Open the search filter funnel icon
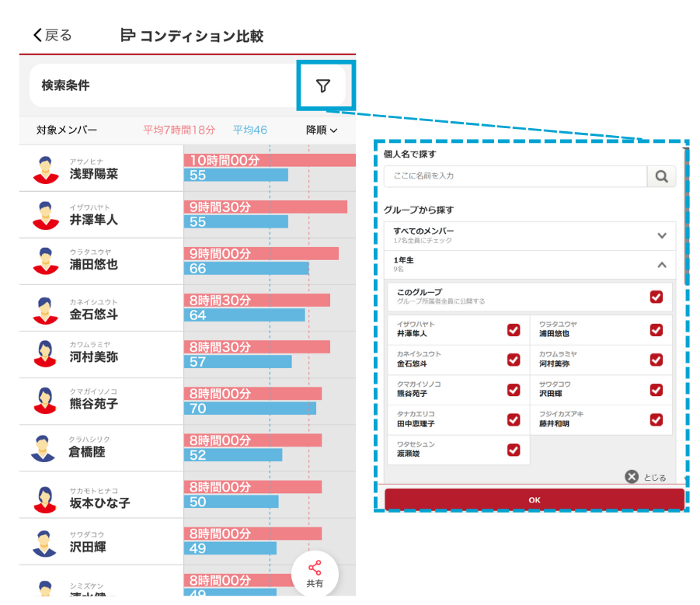 coord(323,85)
